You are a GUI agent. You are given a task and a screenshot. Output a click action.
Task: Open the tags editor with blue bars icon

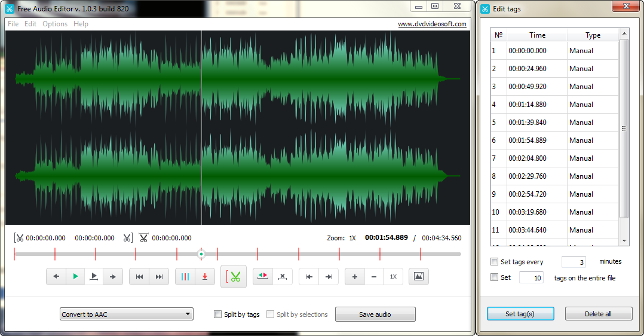pyautogui.click(x=185, y=277)
